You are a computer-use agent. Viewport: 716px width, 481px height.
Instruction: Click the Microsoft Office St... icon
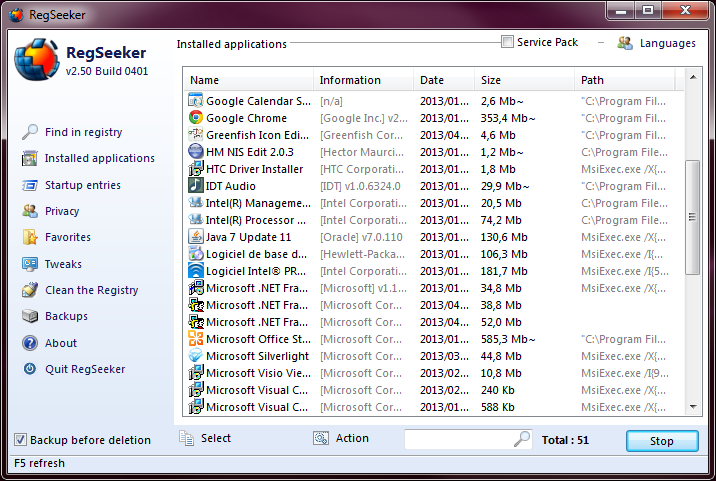point(195,338)
